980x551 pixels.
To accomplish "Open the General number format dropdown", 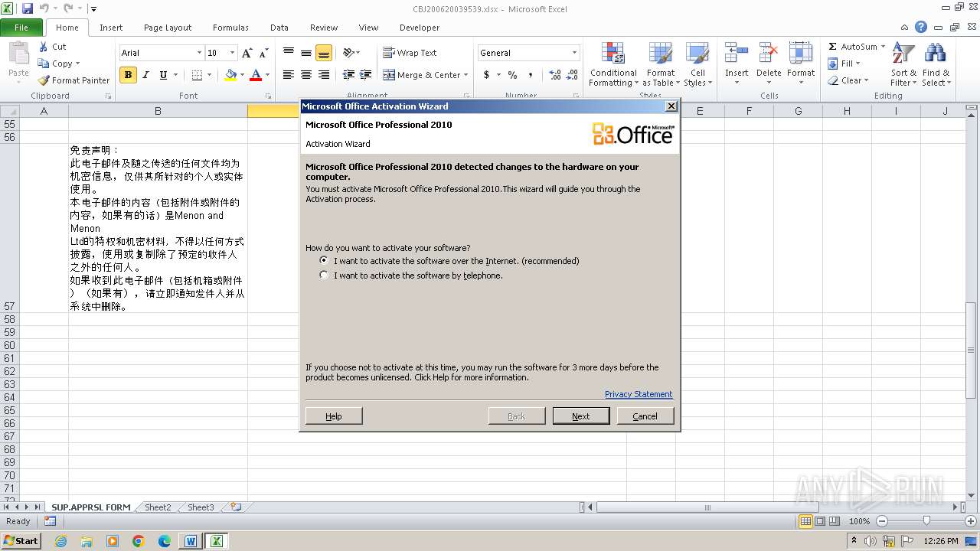I will pos(574,53).
